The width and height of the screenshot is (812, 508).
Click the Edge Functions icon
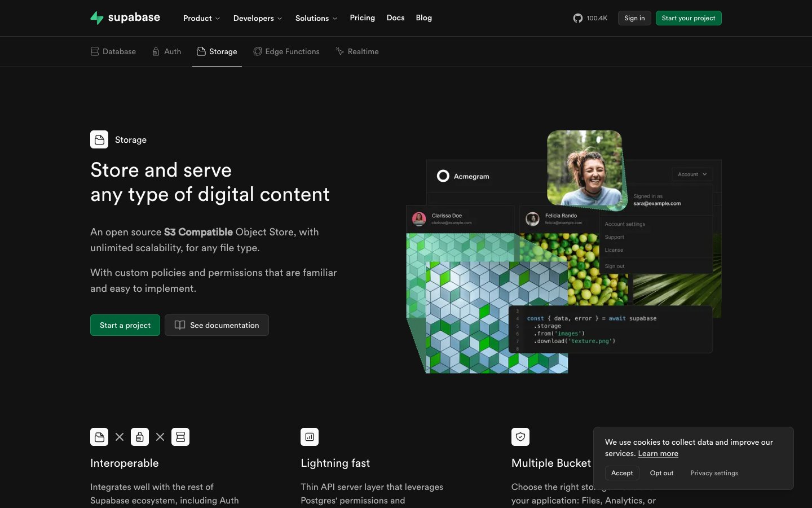tap(257, 51)
